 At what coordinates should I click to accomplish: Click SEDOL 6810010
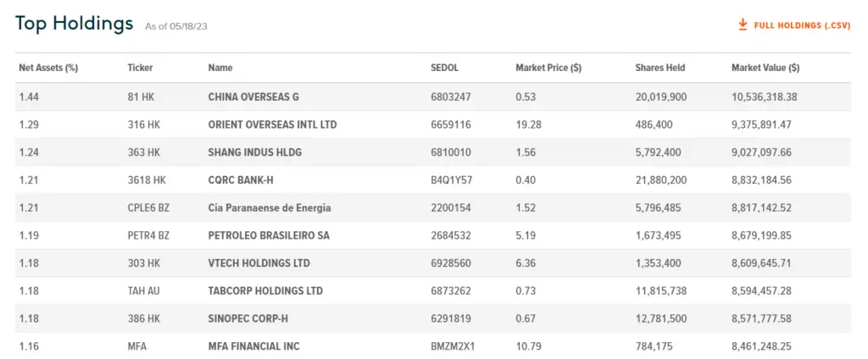pyautogui.click(x=451, y=152)
